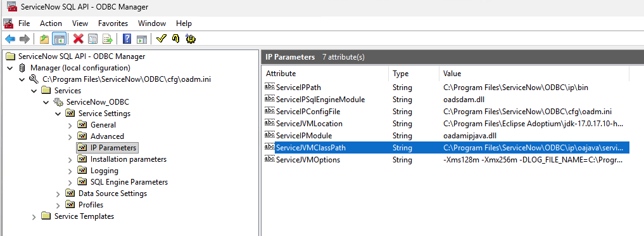Select the General tree item label

coord(103,125)
